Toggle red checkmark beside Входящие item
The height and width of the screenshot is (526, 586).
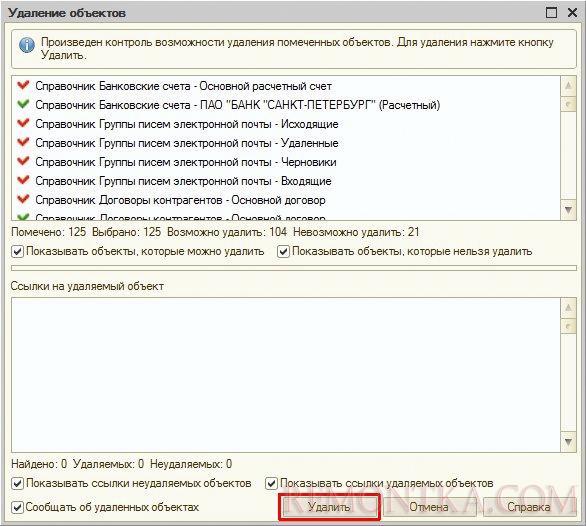23,180
